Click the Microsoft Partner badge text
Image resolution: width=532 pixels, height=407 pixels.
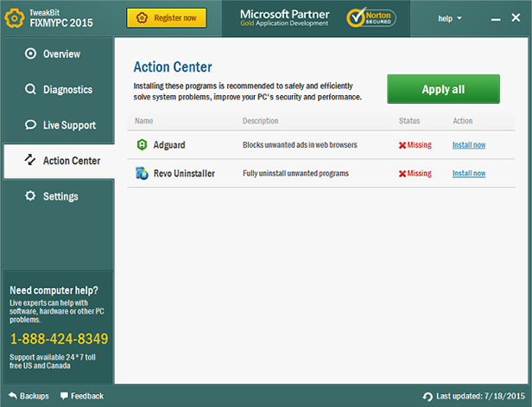[x=285, y=18]
